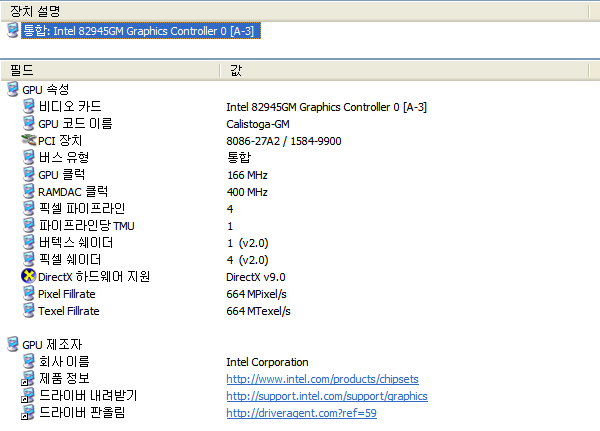Click the icon beside 픽셀 쉐이더
The height and width of the screenshot is (431, 600).
click(29, 259)
